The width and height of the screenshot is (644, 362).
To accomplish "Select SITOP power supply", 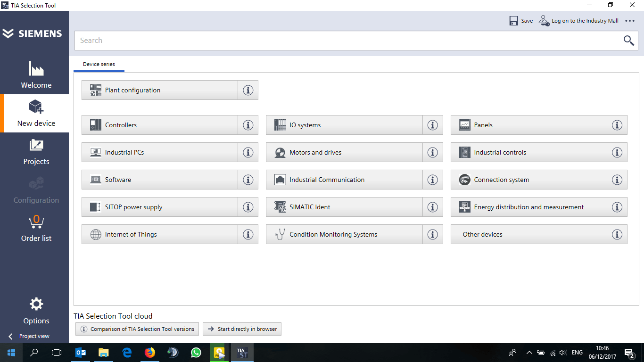I will pyautogui.click(x=160, y=207).
